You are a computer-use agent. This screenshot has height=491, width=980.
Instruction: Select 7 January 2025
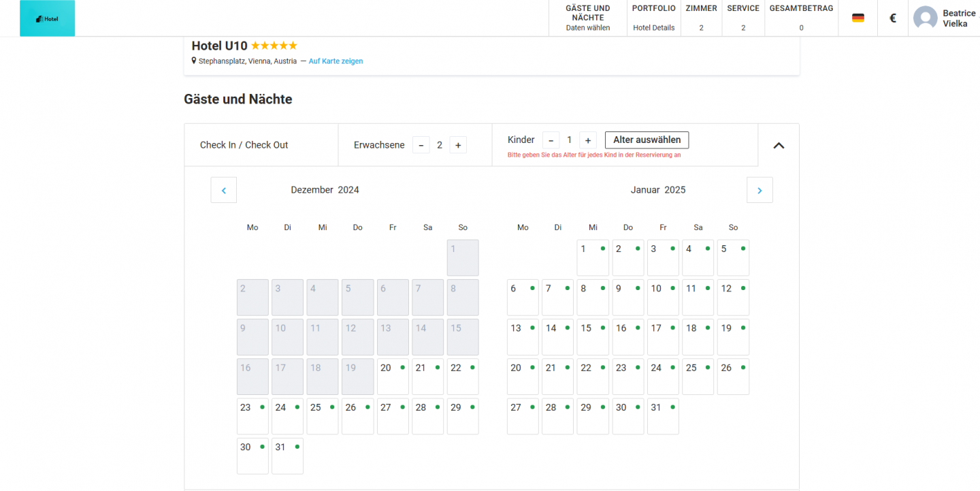pos(558,298)
